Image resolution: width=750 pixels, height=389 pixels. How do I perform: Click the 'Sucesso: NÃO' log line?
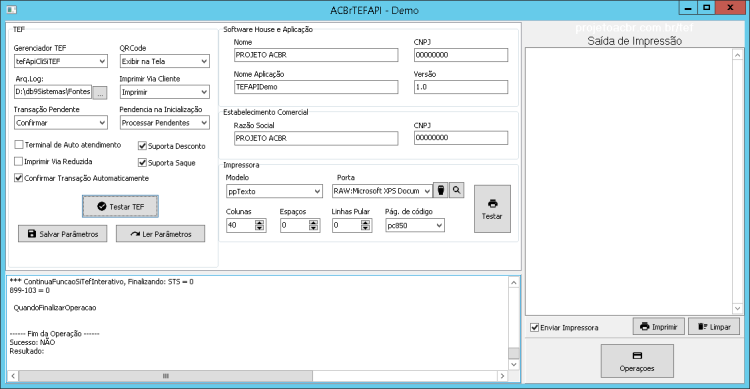[32, 343]
